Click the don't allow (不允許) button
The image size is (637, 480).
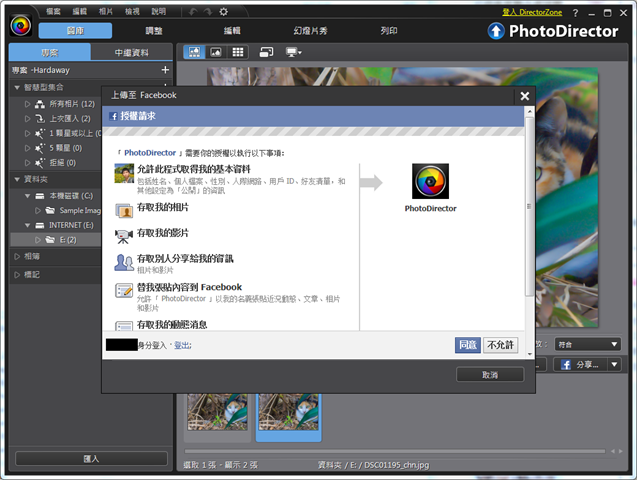point(500,345)
